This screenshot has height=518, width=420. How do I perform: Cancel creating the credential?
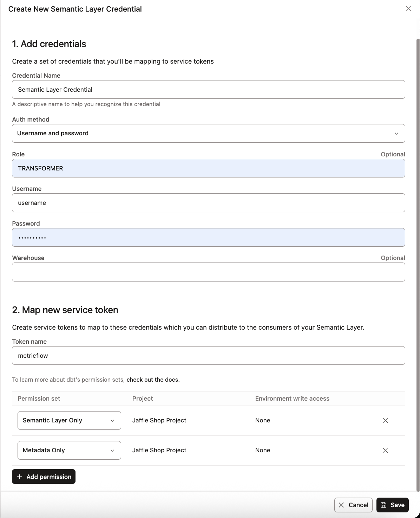tap(353, 505)
